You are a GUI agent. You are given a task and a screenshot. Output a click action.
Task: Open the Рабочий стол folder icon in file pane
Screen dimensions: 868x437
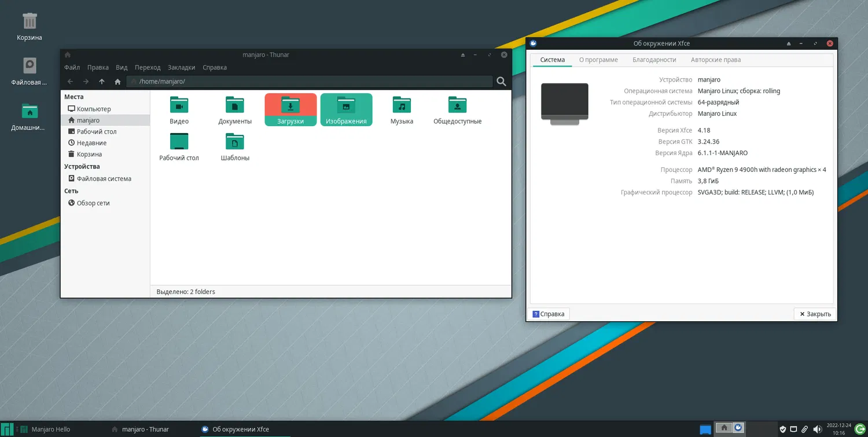(x=179, y=146)
